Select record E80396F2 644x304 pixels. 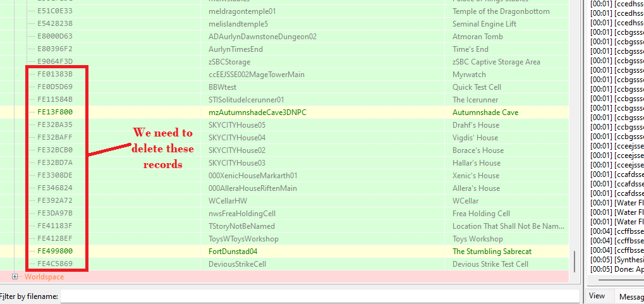click(x=55, y=49)
